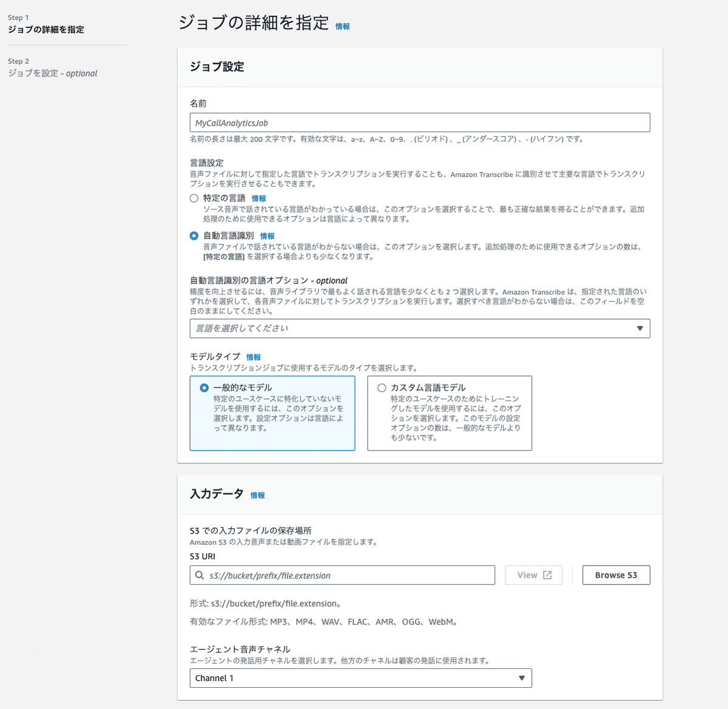Click the 言語設定 label text
The width and height of the screenshot is (728, 709).
coord(207,163)
